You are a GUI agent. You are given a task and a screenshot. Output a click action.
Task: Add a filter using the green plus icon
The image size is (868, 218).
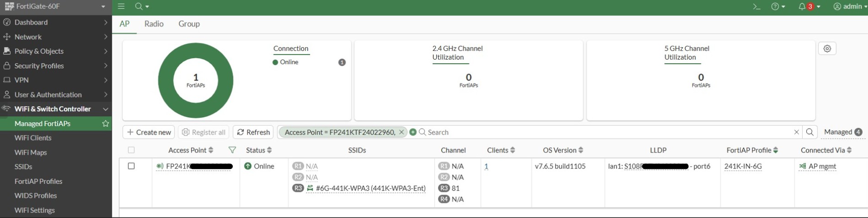coord(413,132)
